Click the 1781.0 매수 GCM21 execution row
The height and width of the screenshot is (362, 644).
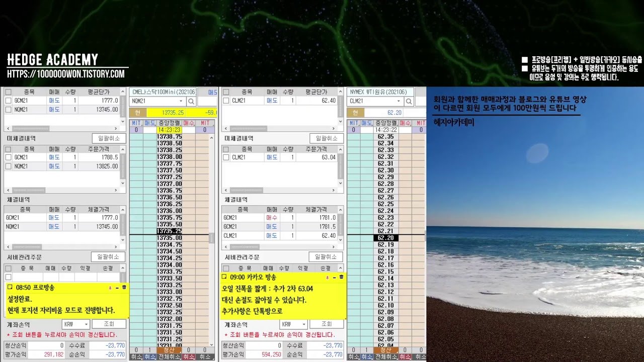[280, 218]
